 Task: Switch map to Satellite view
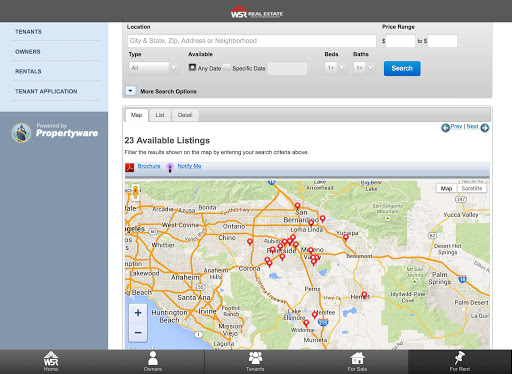[472, 188]
